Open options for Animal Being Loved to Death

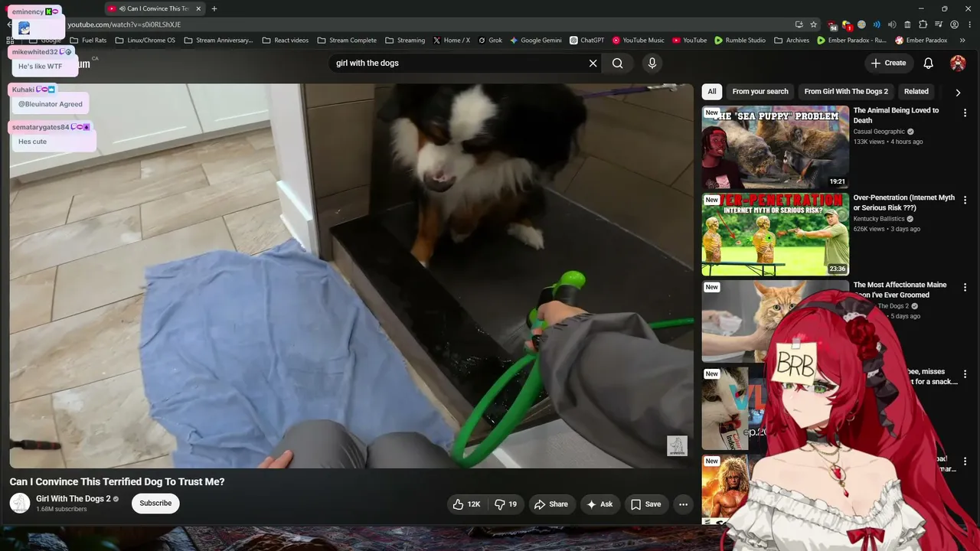point(965,113)
